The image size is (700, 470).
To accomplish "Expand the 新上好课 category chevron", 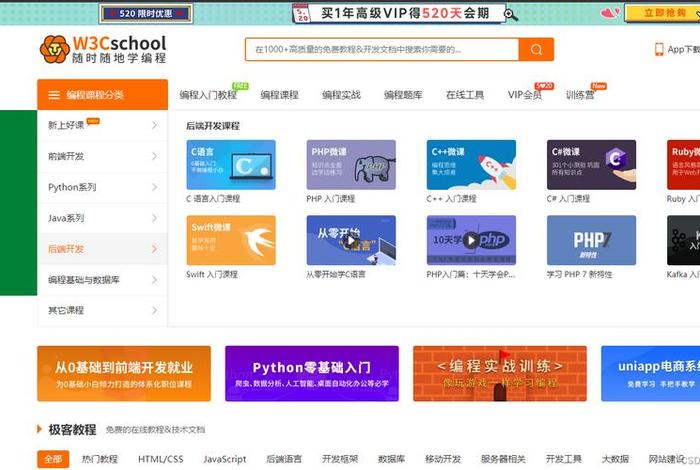I will (154, 125).
